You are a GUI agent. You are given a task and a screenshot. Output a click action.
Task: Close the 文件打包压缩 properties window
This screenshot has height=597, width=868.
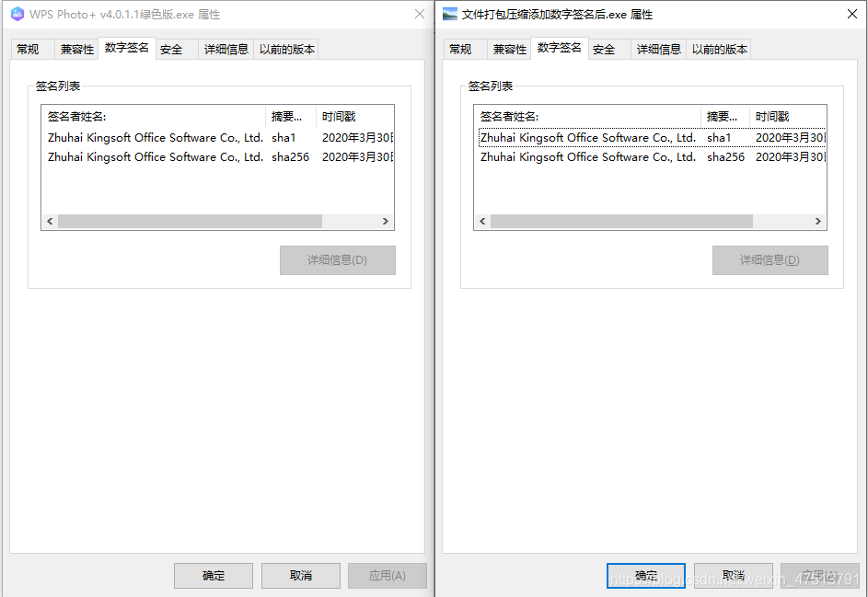coord(852,14)
